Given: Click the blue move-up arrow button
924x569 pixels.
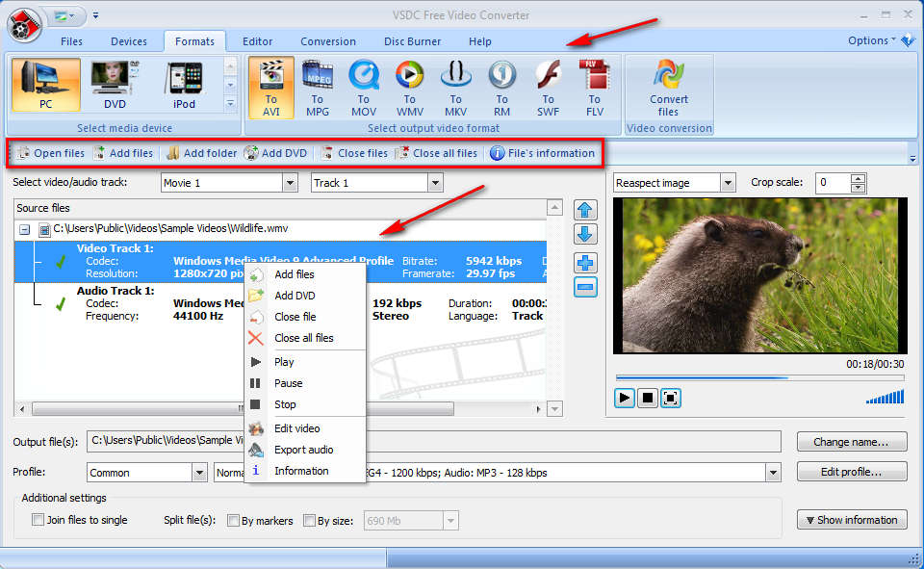Looking at the screenshot, I should pos(585,211).
